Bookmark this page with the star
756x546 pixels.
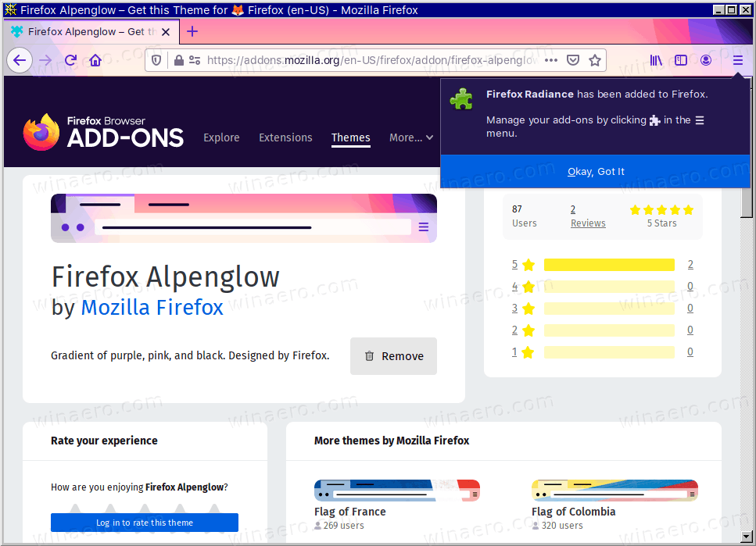click(595, 60)
